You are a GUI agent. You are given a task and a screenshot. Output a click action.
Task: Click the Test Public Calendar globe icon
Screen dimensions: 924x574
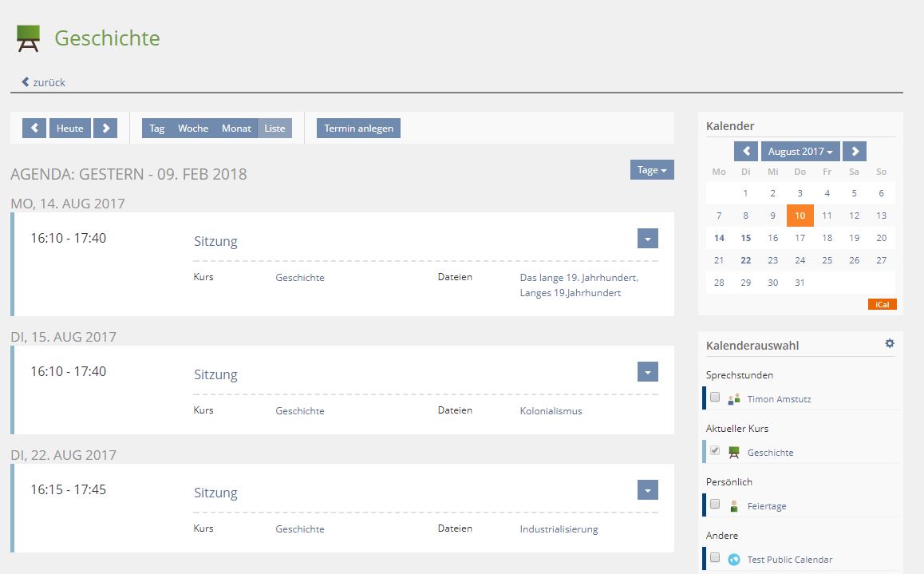(733, 560)
